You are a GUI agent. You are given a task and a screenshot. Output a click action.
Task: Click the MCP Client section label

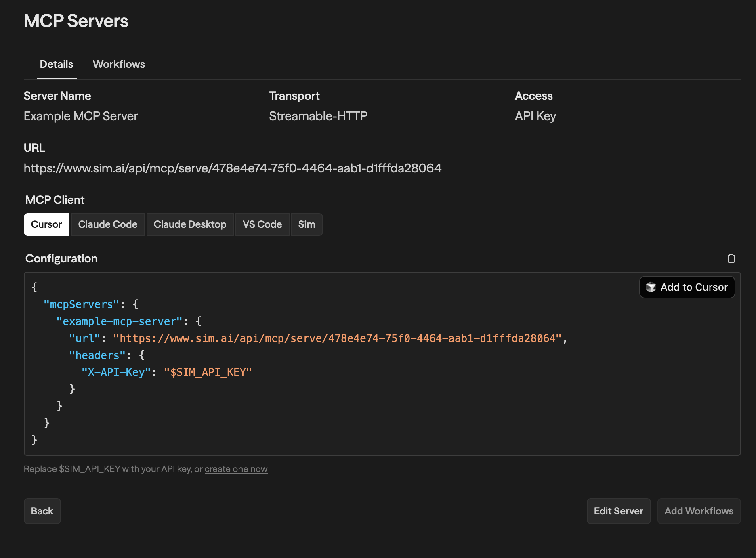point(55,200)
